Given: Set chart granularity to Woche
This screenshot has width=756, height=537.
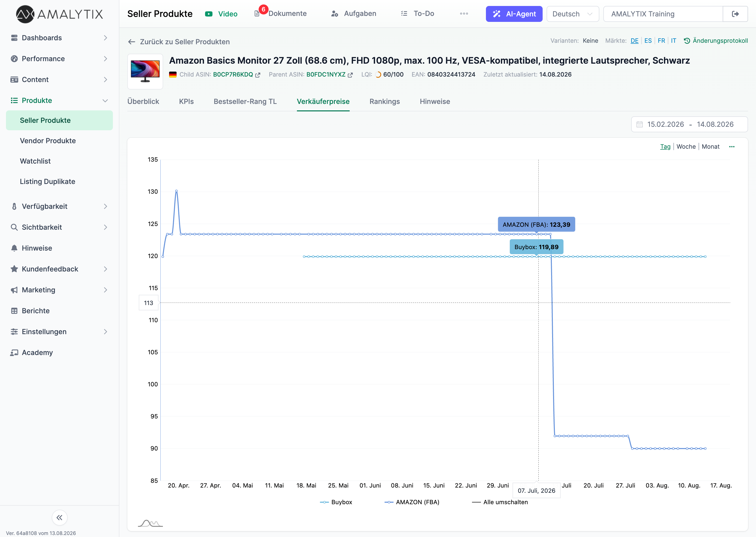Looking at the screenshot, I should (x=686, y=146).
